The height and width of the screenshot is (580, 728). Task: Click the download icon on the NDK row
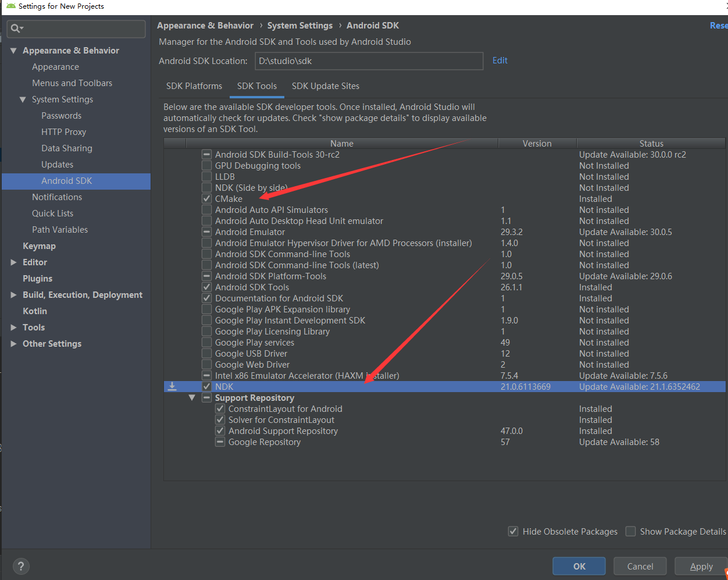pos(172,386)
